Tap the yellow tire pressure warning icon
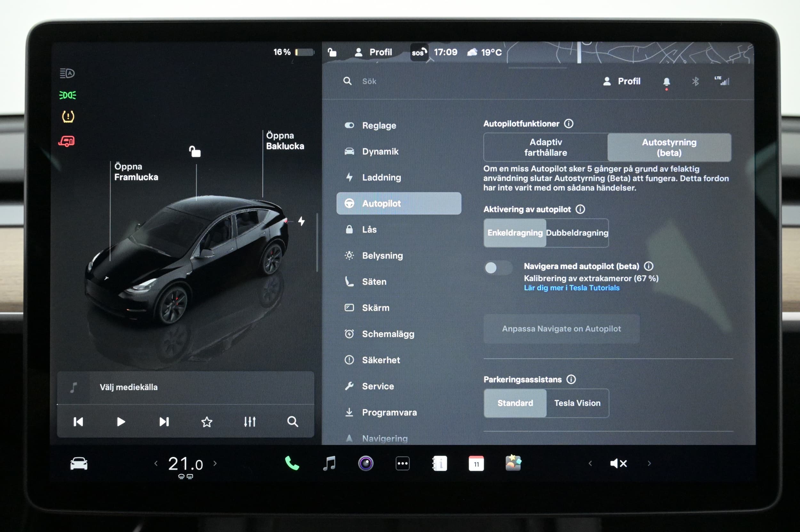 tap(68, 117)
